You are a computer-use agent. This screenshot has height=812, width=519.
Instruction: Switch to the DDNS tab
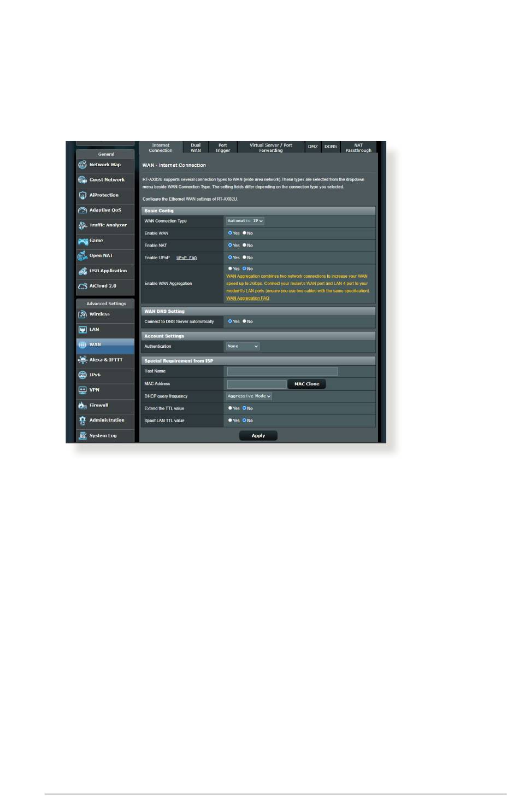pos(331,147)
